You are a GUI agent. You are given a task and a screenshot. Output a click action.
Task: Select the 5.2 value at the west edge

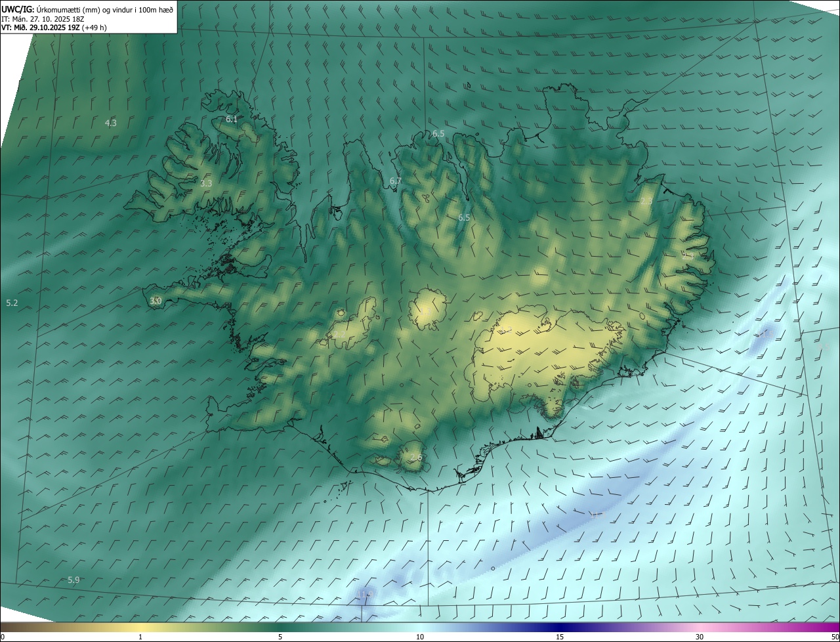[12, 303]
